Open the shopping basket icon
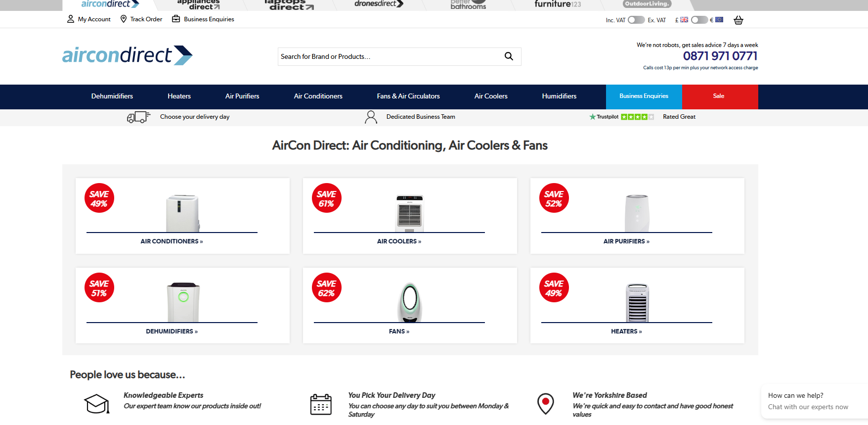Screen dimensions: 868x425 click(738, 20)
